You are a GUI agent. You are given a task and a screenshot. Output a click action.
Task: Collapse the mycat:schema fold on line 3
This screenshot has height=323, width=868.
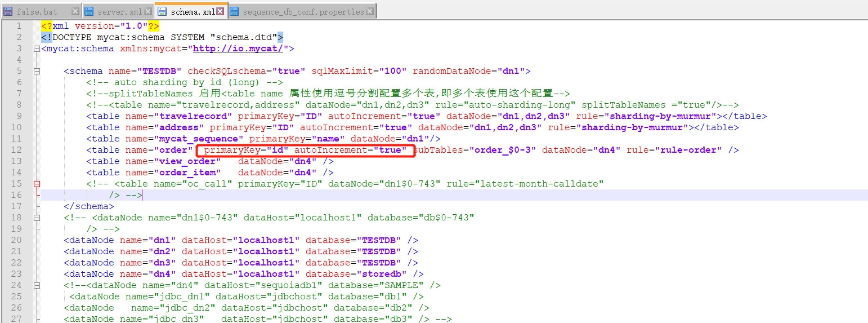click(x=37, y=49)
